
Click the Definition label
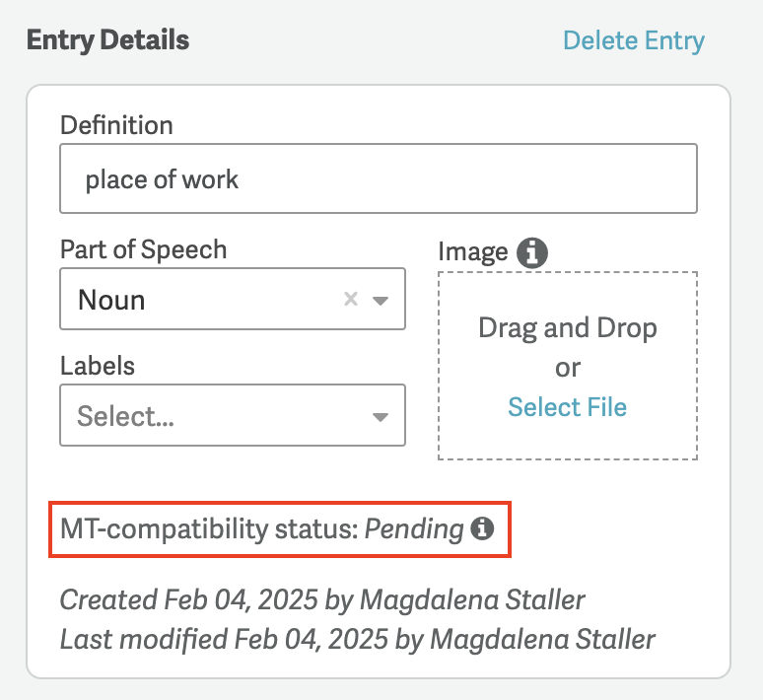pos(116,125)
